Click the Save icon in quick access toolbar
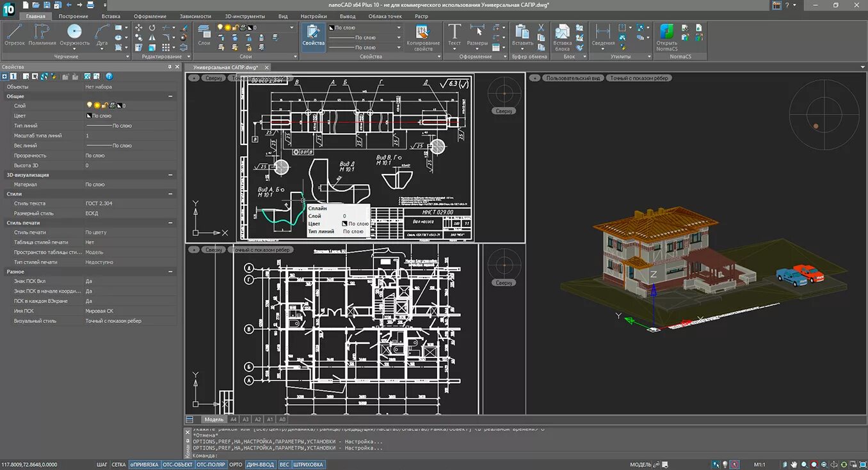868x470 pixels. (47, 5)
